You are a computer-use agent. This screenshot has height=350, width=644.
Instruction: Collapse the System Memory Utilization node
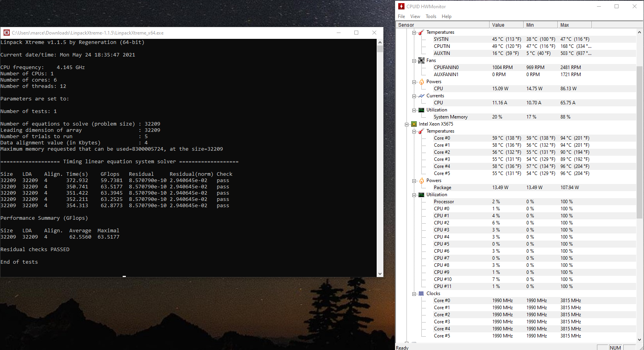(x=414, y=110)
